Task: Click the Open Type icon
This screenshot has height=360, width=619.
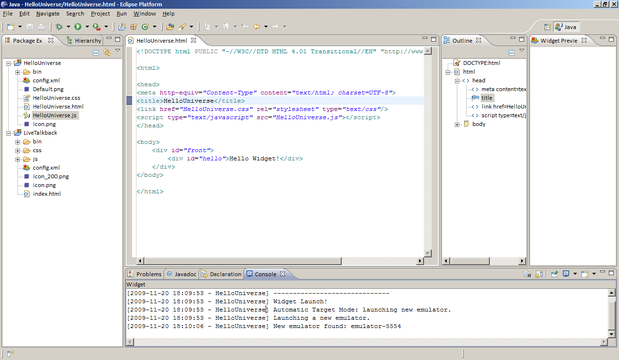Action: [170, 27]
